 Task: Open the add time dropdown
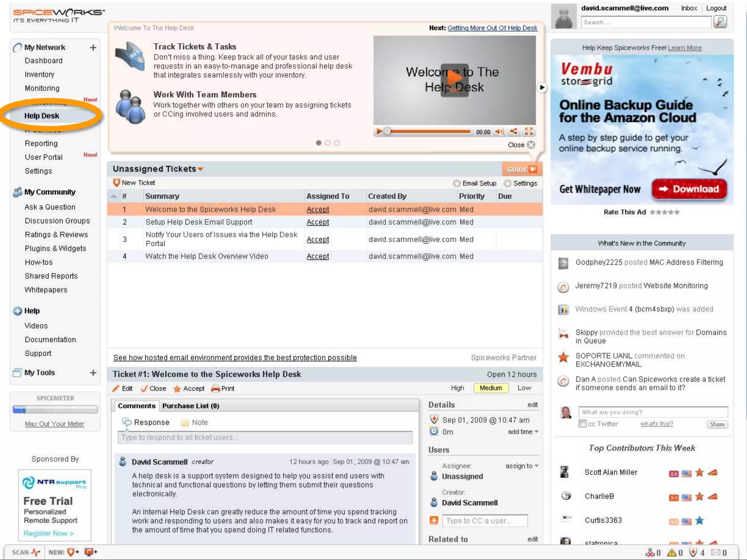tap(523, 432)
